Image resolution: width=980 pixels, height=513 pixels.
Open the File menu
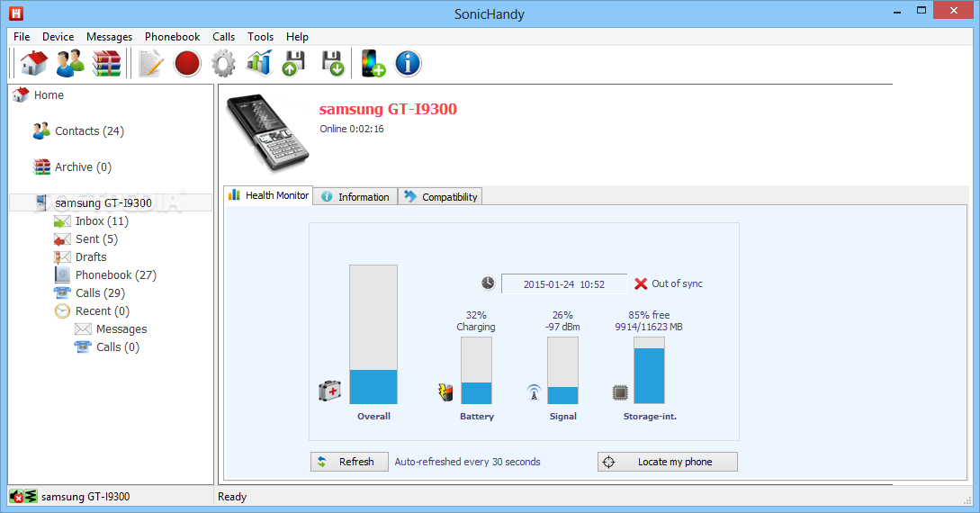pos(22,37)
